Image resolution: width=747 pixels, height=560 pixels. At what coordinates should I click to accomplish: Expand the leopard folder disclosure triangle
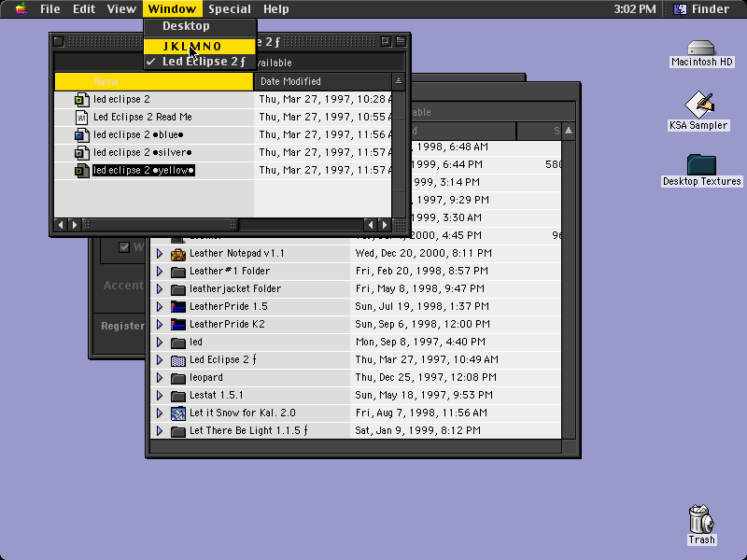pos(160,377)
